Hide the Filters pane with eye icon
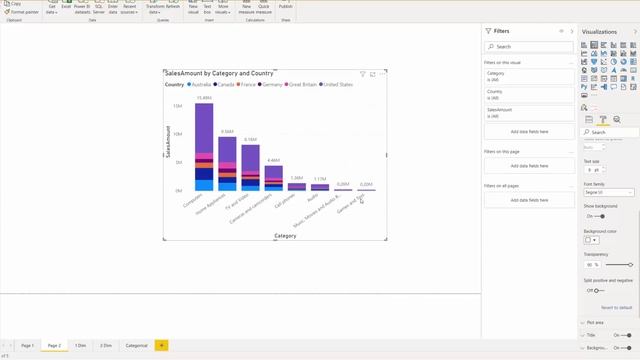This screenshot has width=640, height=360. 561,31
